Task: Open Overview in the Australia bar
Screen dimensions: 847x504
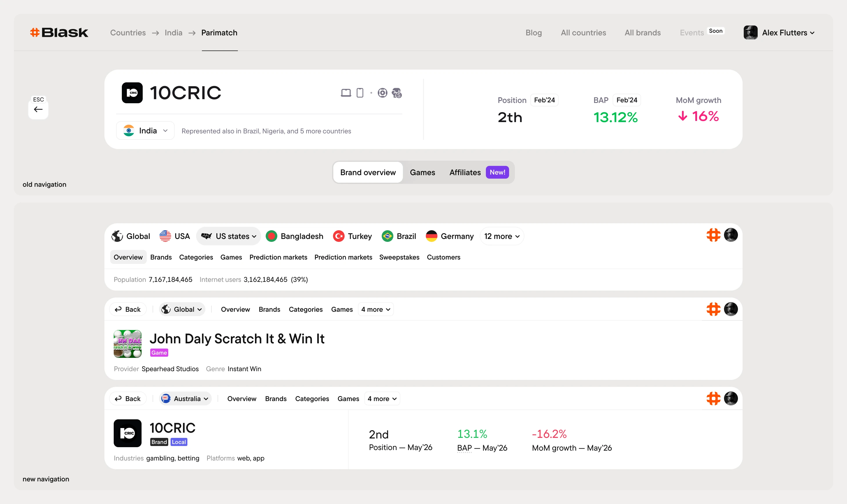Action: (242, 399)
